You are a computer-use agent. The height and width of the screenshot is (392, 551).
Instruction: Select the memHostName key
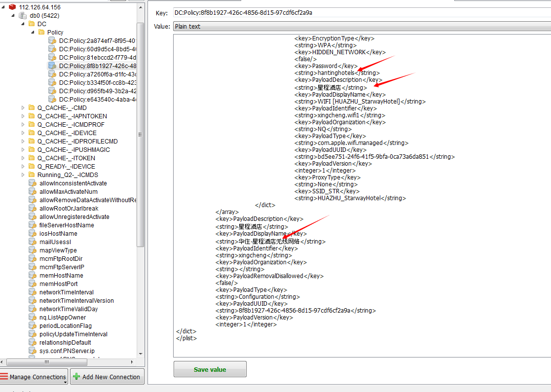click(61, 275)
